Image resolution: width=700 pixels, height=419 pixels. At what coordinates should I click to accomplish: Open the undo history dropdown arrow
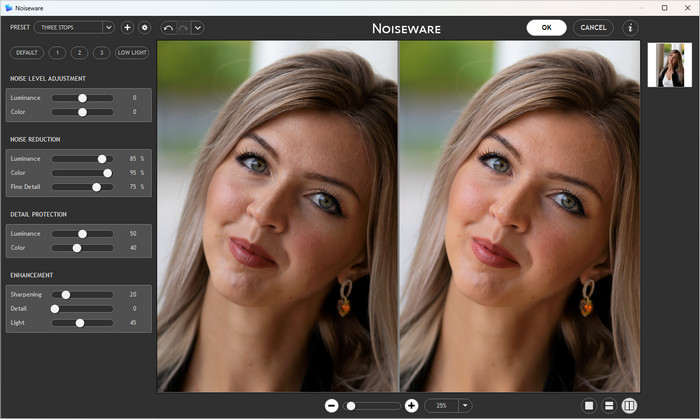click(x=198, y=27)
